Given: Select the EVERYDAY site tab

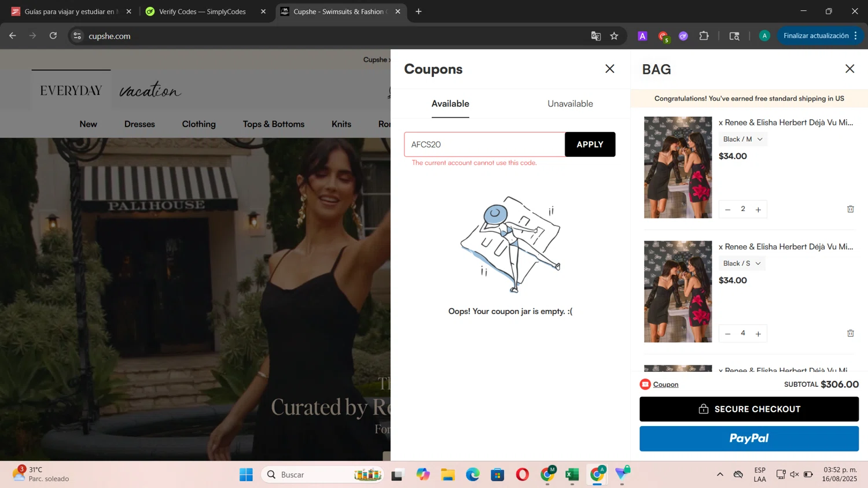Looking at the screenshot, I should tap(71, 91).
